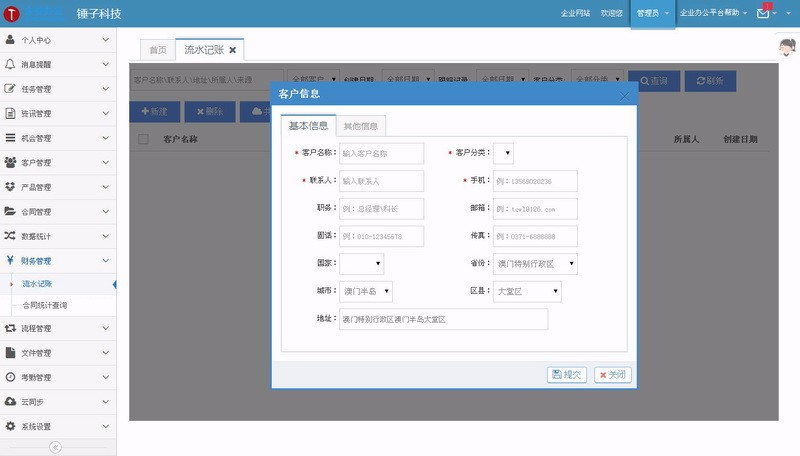The height and width of the screenshot is (456, 800).
Task: Collapse 财务管理 sidebar chevron
Action: (x=106, y=261)
